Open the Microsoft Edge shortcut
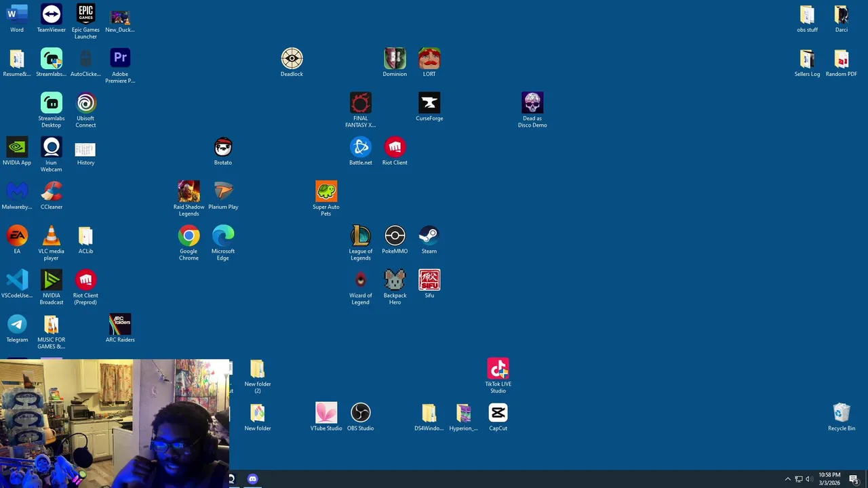Image resolution: width=868 pixels, height=488 pixels. 223,236
